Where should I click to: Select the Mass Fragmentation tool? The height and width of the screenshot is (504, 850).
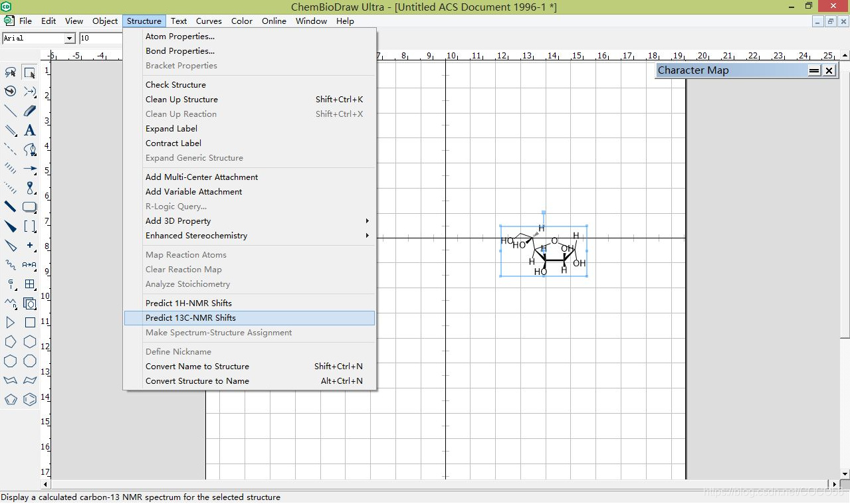click(x=30, y=91)
